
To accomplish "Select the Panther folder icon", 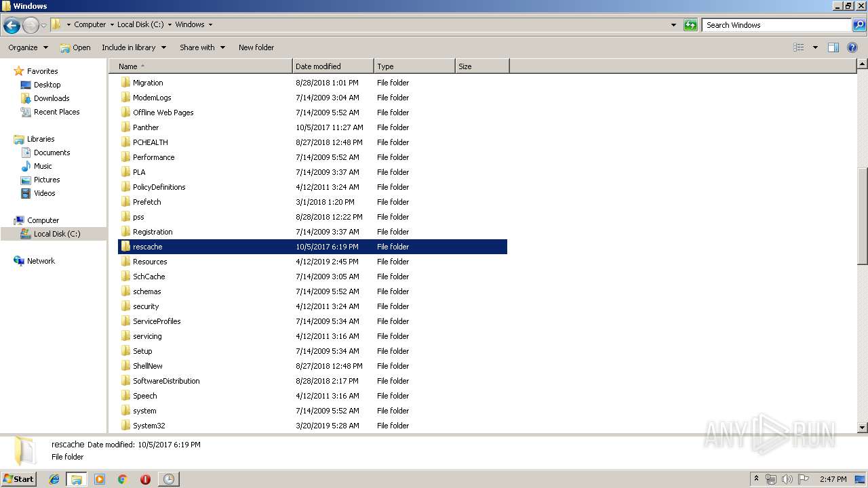I will tap(125, 127).
